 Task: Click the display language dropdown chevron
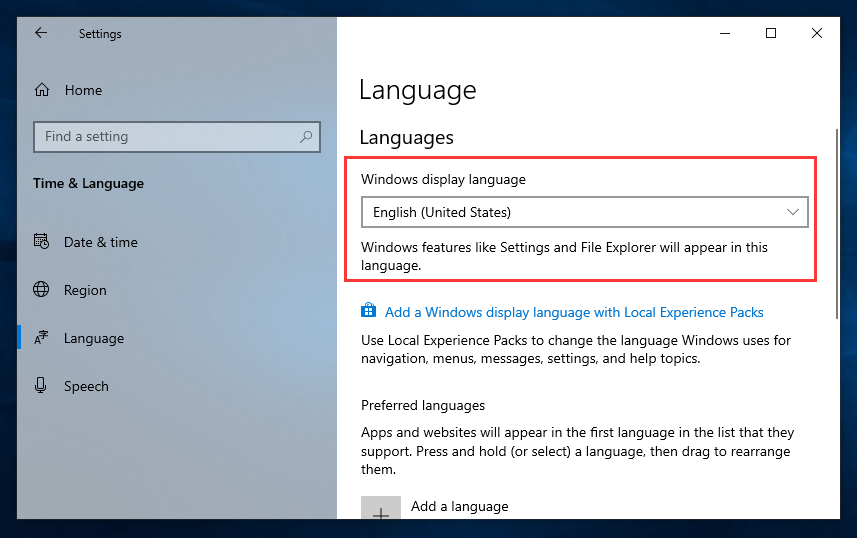(793, 212)
